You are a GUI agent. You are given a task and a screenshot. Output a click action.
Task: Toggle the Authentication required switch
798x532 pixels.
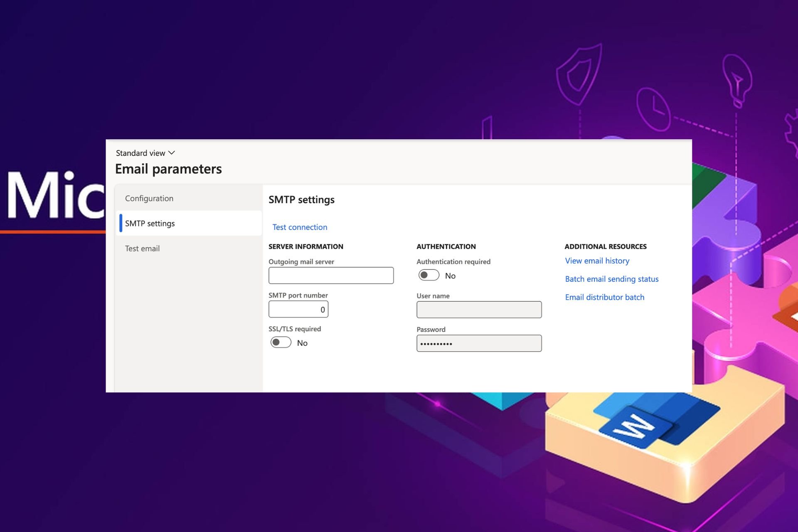click(x=429, y=275)
